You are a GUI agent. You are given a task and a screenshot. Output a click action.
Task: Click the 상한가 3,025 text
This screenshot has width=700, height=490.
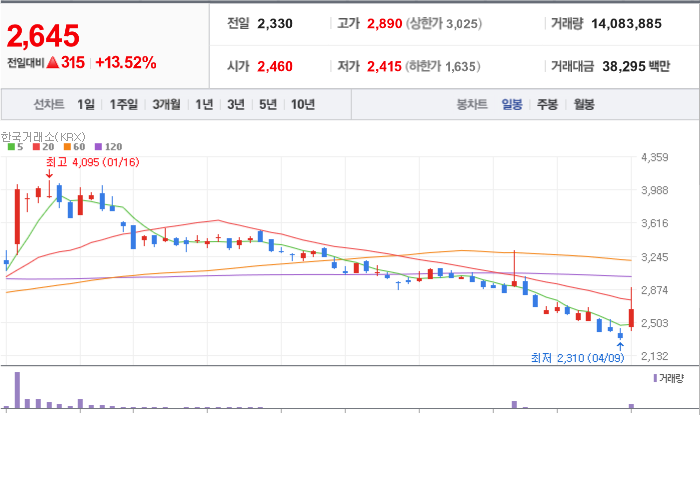(x=444, y=24)
